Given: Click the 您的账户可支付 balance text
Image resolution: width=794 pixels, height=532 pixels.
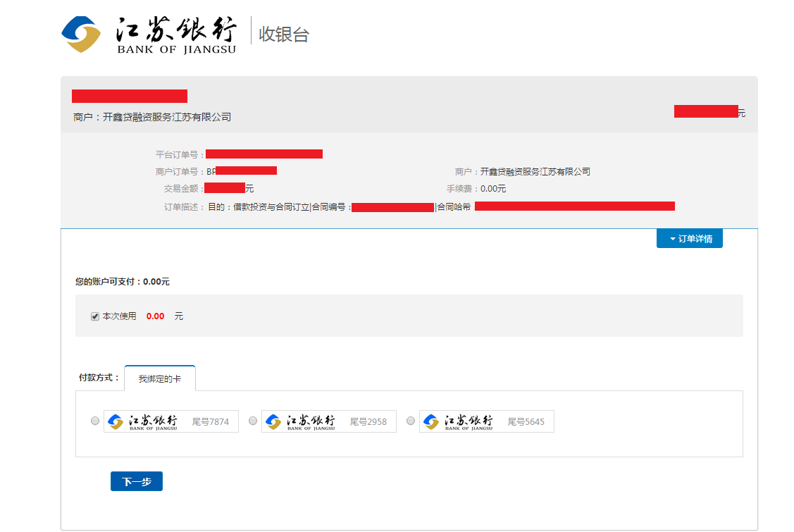Looking at the screenshot, I should pos(123,282).
